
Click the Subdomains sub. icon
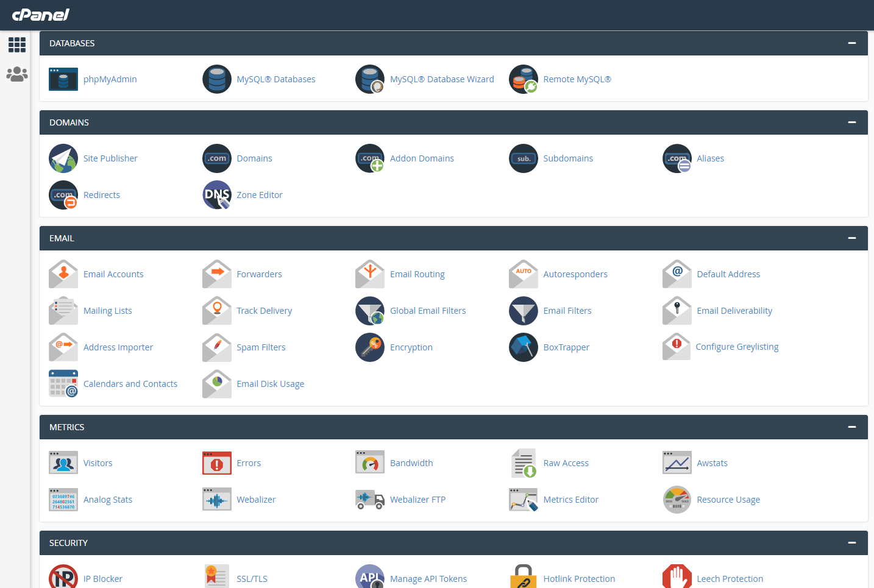(x=524, y=158)
